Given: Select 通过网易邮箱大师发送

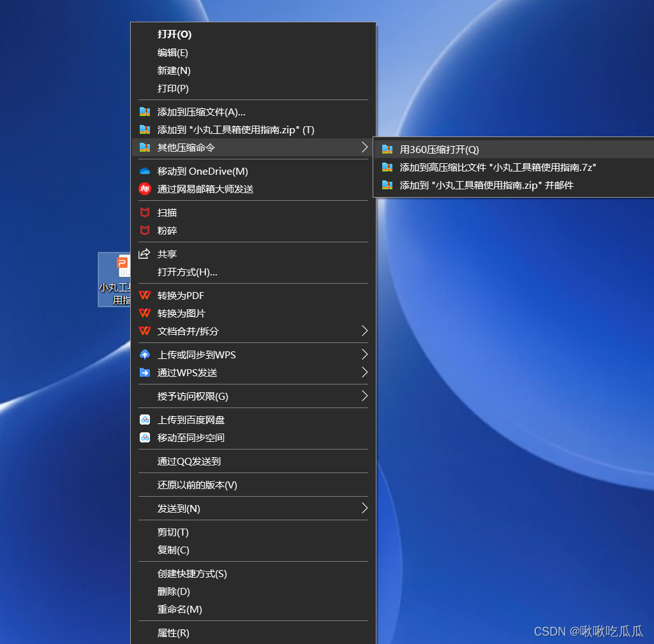Looking at the screenshot, I should pos(253,189).
